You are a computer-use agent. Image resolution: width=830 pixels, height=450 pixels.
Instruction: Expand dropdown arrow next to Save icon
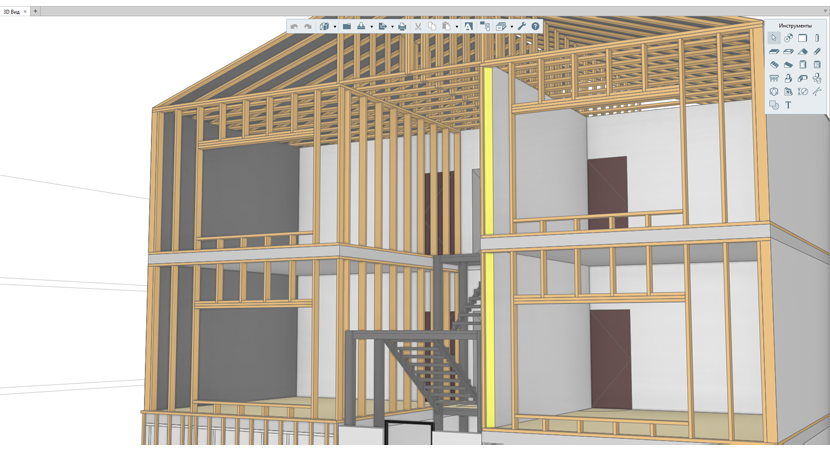tap(372, 26)
